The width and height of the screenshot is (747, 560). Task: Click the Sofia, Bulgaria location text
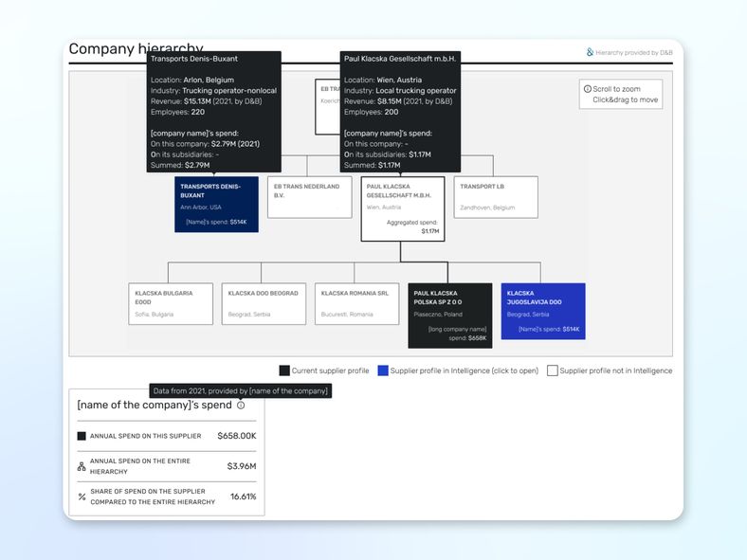click(155, 315)
